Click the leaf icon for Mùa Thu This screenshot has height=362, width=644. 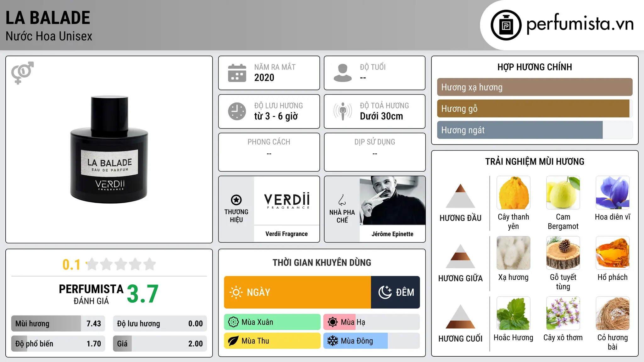[233, 341]
